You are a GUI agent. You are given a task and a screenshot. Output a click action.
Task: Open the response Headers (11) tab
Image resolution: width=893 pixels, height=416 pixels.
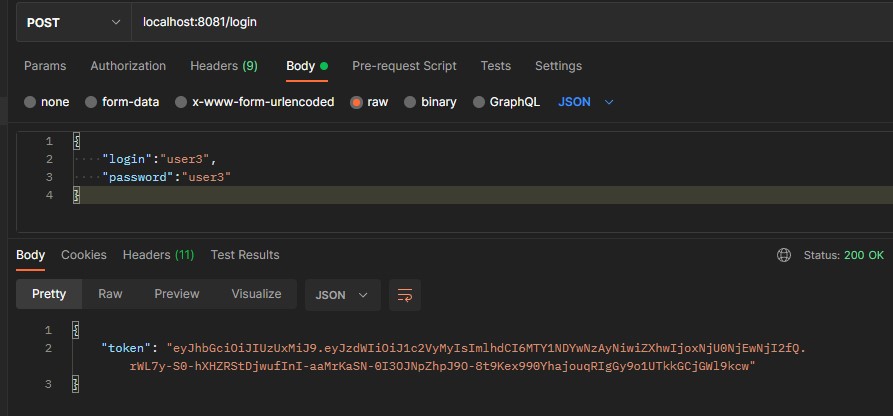pyautogui.click(x=158, y=255)
